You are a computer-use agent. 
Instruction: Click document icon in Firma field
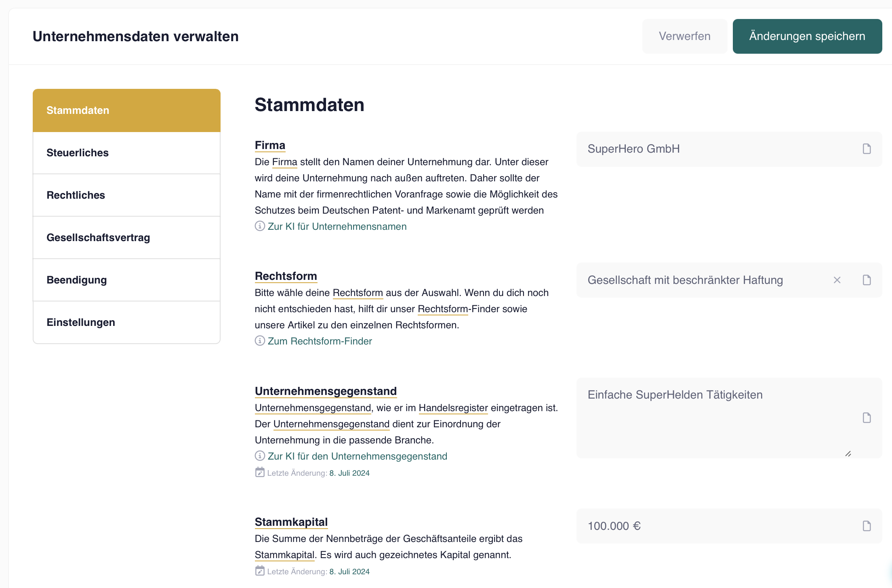[867, 149]
